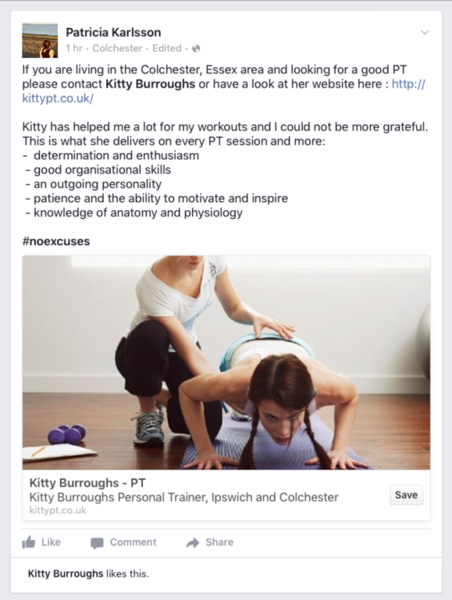
Task: Click the Comment speech bubble icon
Action: pos(97,543)
